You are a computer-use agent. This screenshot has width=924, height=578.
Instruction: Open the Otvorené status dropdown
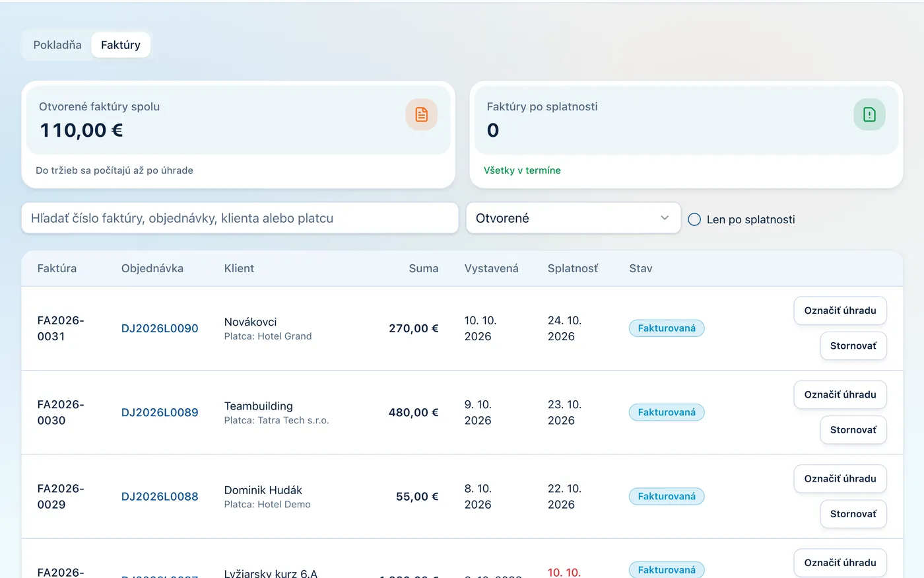tap(573, 218)
